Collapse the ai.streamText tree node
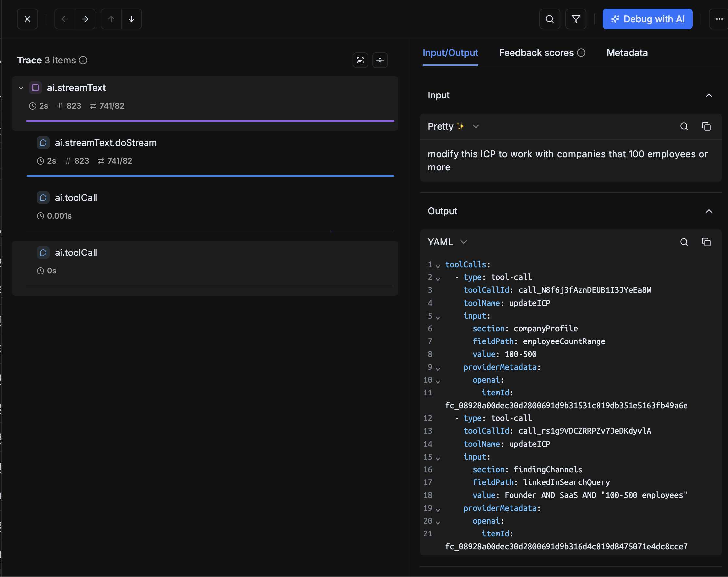This screenshot has width=728, height=577. click(21, 88)
